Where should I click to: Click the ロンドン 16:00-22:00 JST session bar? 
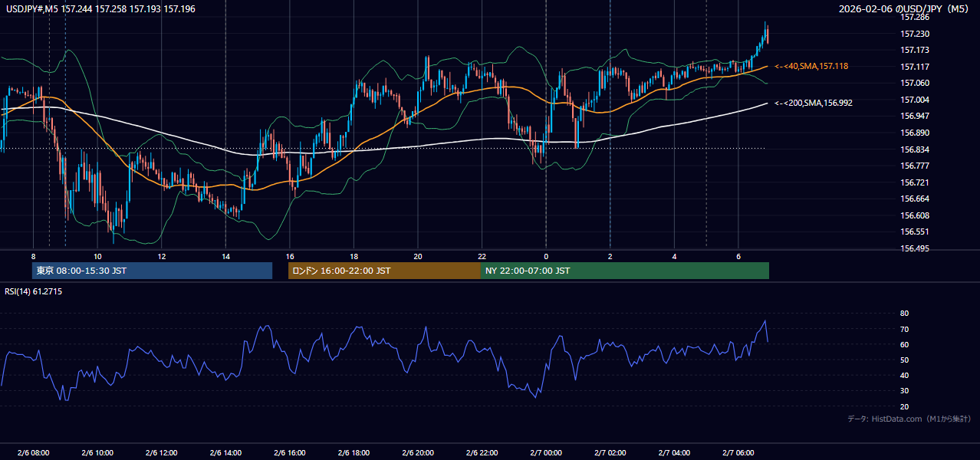pos(384,271)
